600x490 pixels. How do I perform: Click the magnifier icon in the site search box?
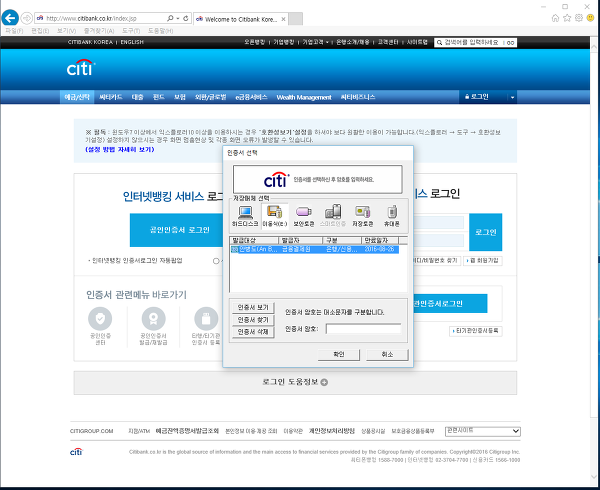click(440, 42)
